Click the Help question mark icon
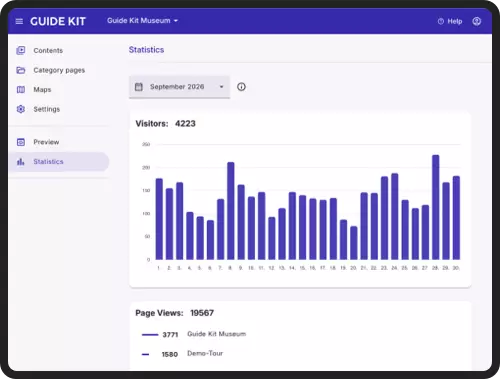500x379 pixels. coord(441,21)
